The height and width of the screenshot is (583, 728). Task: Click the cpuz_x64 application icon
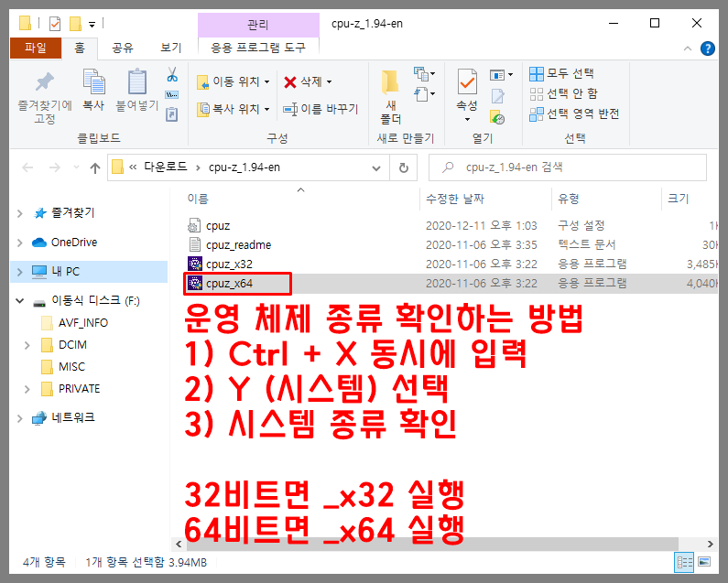click(194, 283)
